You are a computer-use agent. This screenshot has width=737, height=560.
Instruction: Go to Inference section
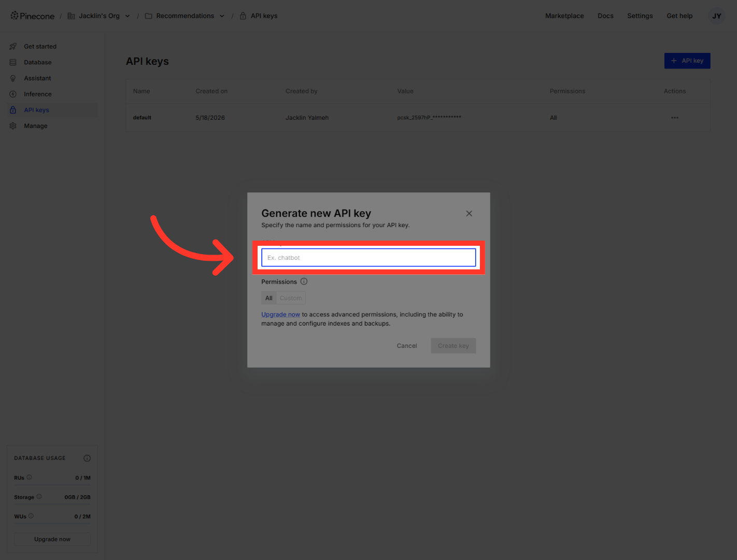(x=37, y=94)
